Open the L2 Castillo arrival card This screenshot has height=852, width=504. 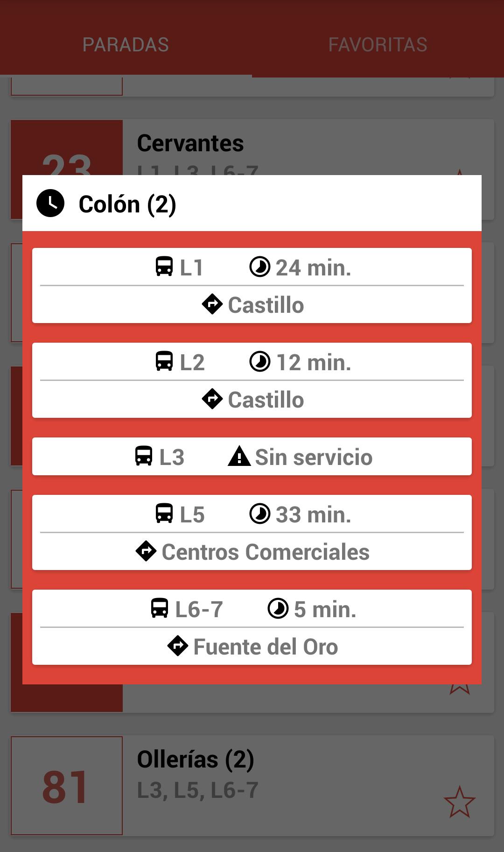coord(252,380)
